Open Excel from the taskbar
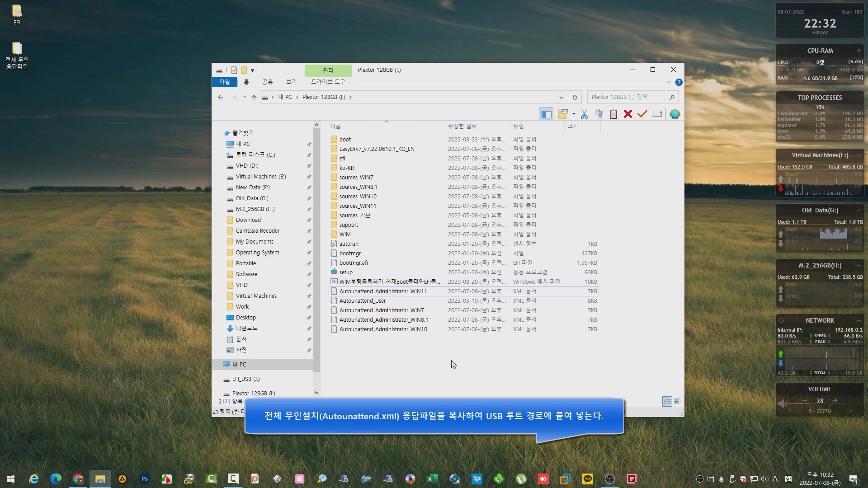This screenshot has height=488, width=868. pos(432,479)
